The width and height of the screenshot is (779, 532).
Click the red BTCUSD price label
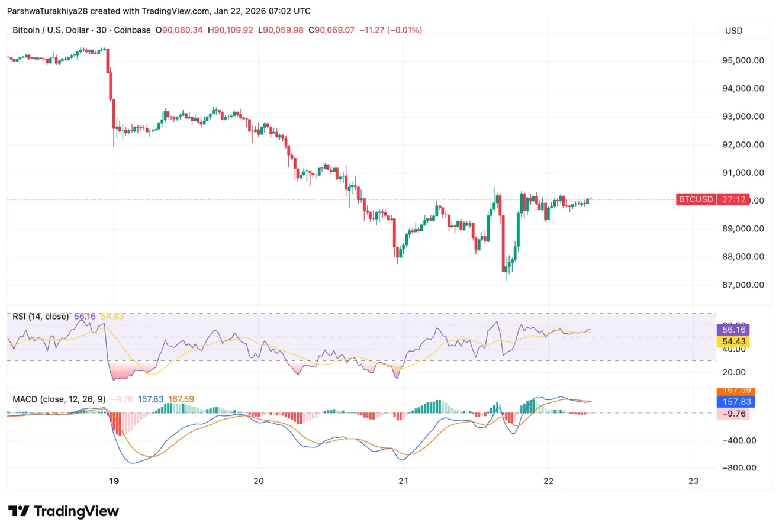696,199
